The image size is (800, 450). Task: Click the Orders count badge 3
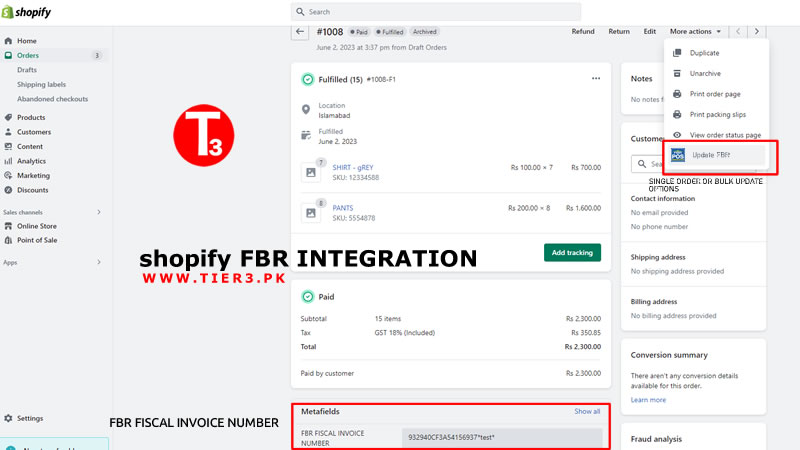97,55
